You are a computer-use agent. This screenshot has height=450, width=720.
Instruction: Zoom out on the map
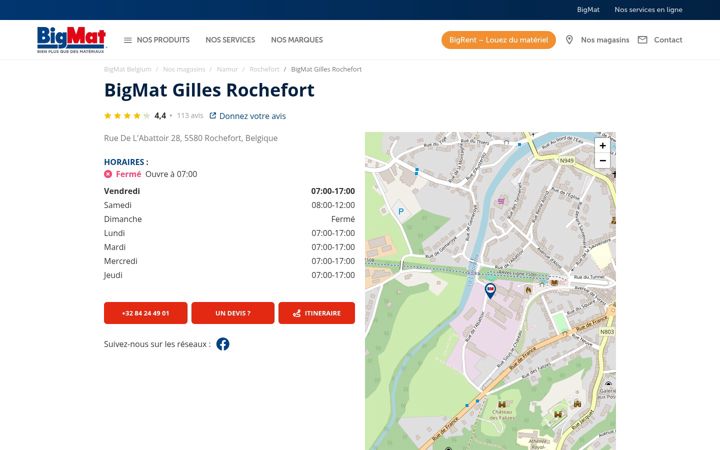pyautogui.click(x=602, y=161)
